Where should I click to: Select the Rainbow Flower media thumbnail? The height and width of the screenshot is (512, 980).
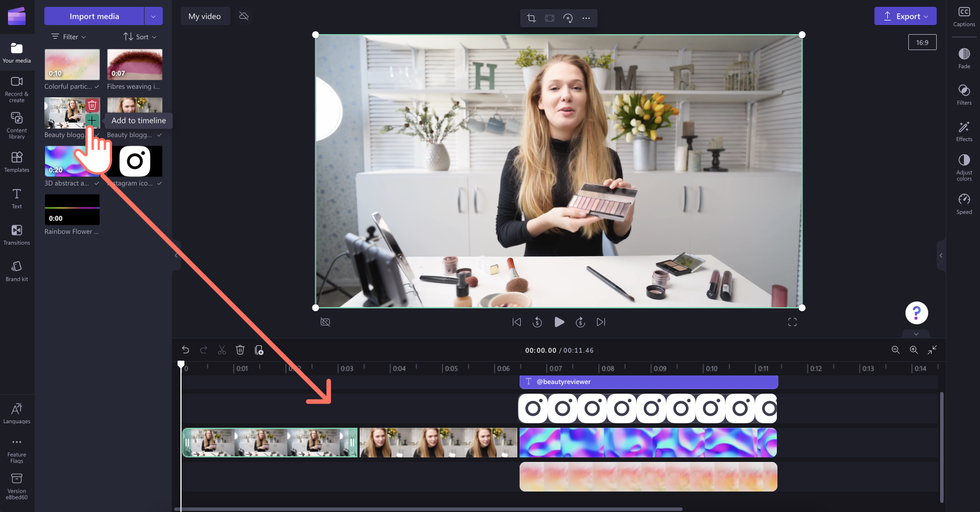(x=72, y=209)
